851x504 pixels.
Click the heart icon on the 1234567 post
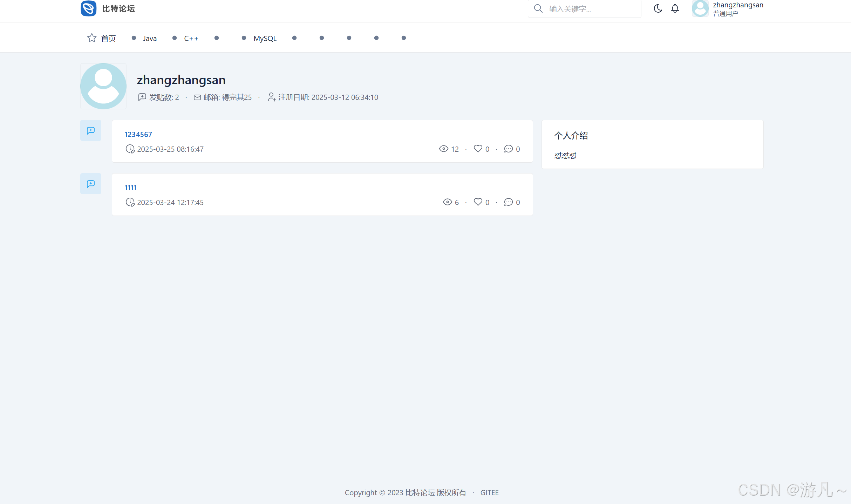(478, 149)
